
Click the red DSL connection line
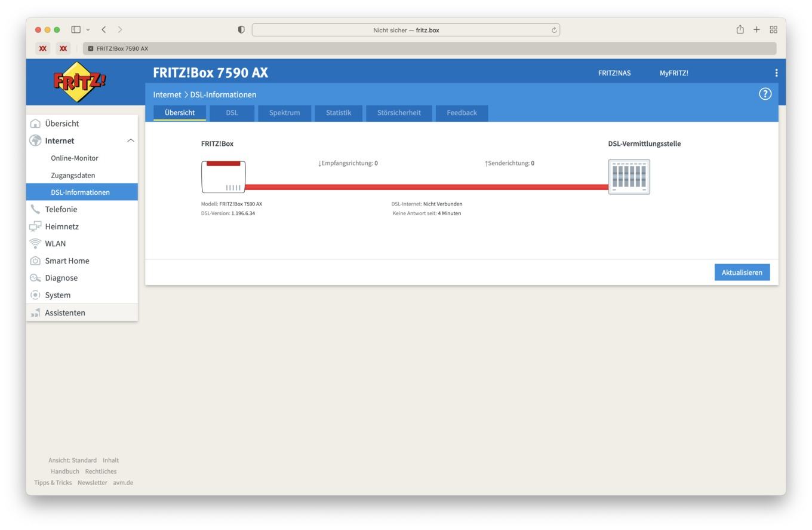pyautogui.click(x=427, y=187)
